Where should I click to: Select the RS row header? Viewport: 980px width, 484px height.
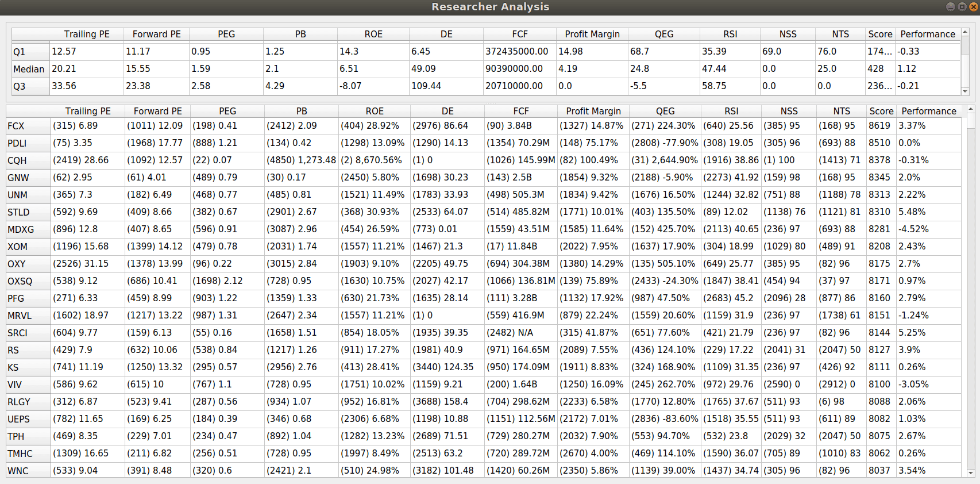click(x=28, y=350)
